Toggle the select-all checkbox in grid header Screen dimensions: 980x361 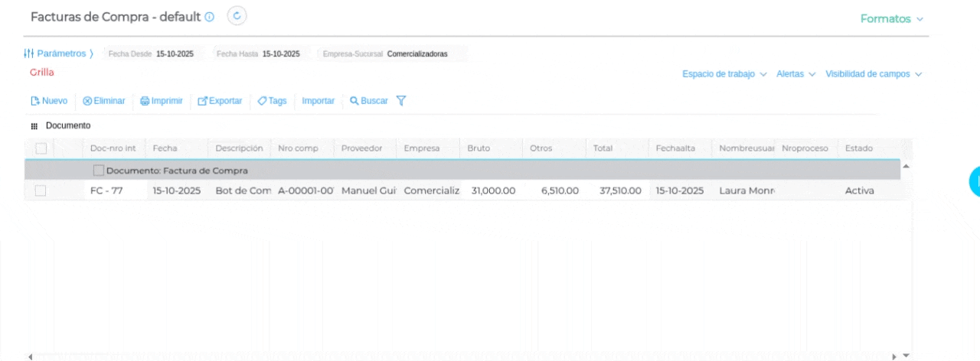[x=41, y=148]
